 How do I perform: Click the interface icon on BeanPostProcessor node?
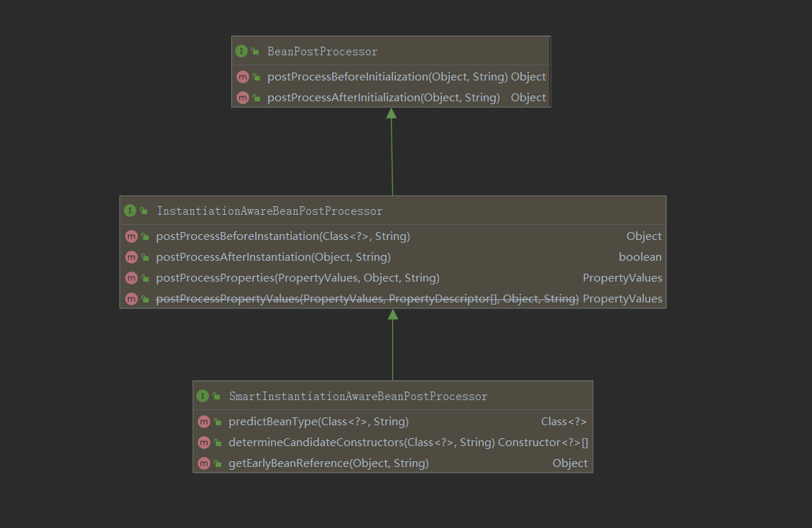point(241,51)
